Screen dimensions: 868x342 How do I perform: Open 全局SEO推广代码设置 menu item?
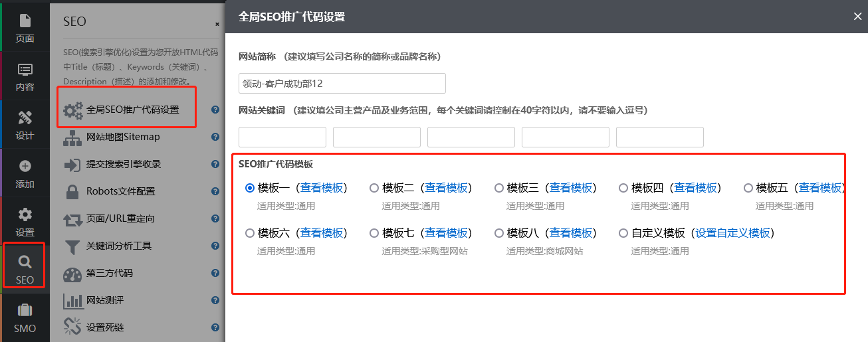132,110
